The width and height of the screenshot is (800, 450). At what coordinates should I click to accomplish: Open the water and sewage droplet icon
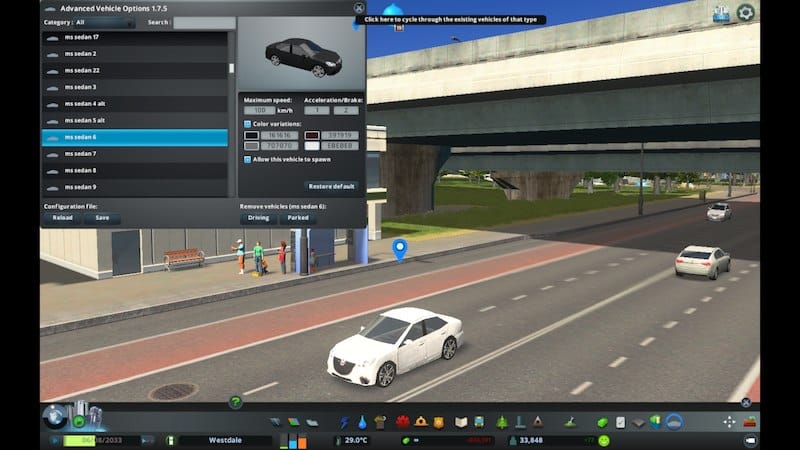(362, 422)
